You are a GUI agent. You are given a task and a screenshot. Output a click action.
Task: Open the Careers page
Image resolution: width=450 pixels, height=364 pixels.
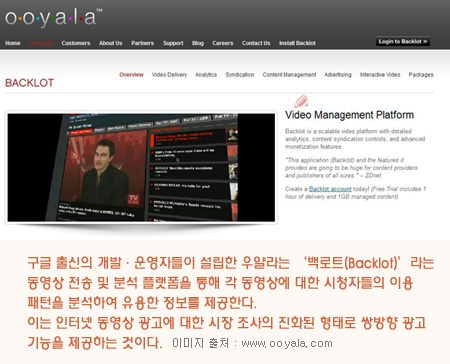(223, 43)
